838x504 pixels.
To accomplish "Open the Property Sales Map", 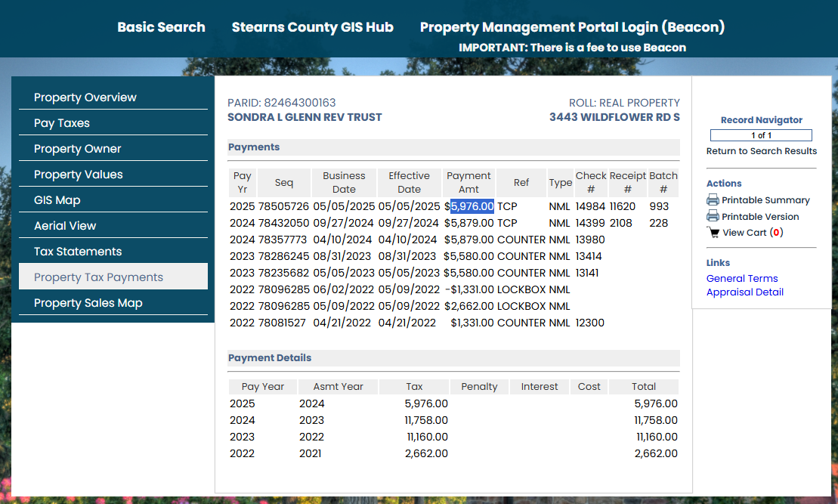I will 88,303.
